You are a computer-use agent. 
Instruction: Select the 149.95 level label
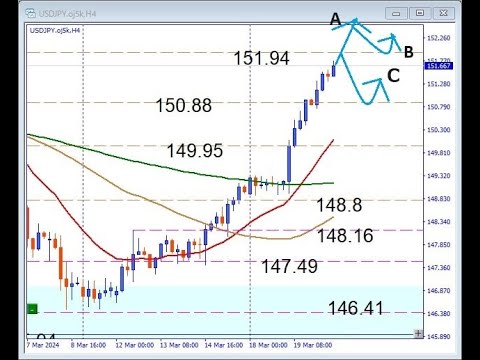tap(195, 151)
